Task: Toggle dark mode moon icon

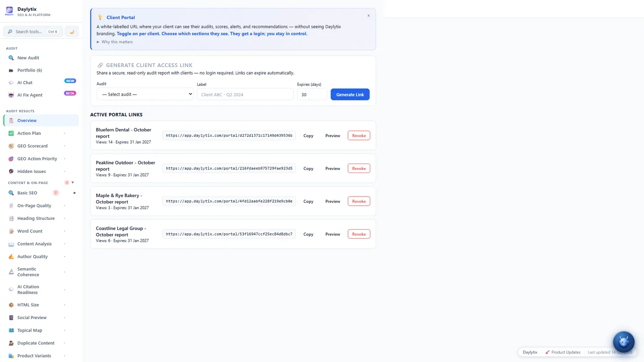Action: tap(72, 32)
